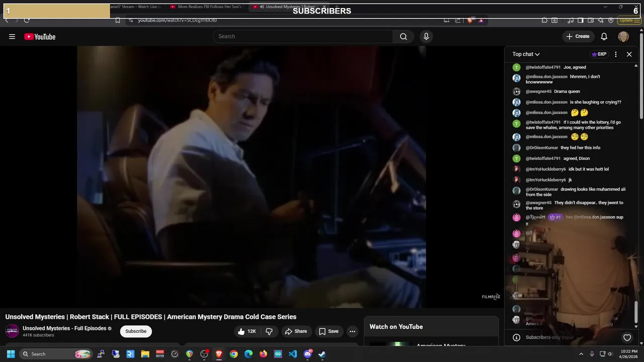
Task: Click the YouTube search magnifier button
Action: coord(404,36)
